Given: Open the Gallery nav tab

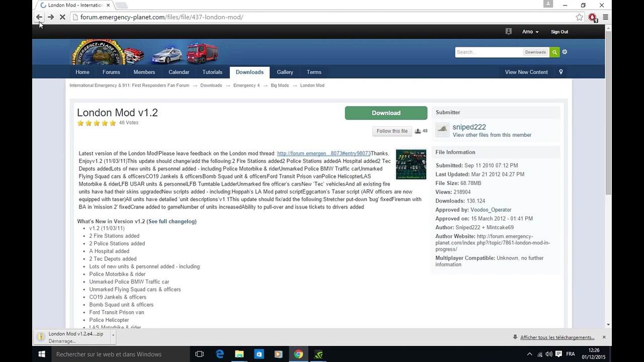Looking at the screenshot, I should 285,72.
